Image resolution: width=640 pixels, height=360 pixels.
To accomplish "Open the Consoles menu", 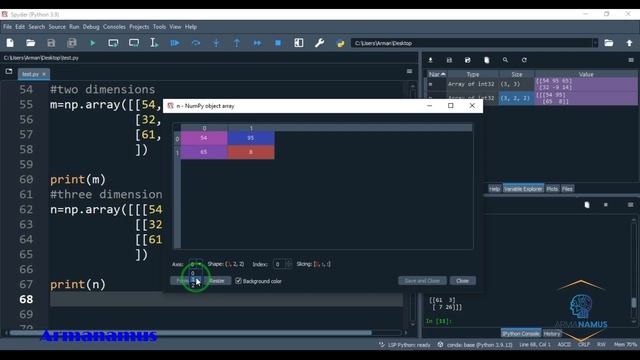I will click(x=114, y=27).
